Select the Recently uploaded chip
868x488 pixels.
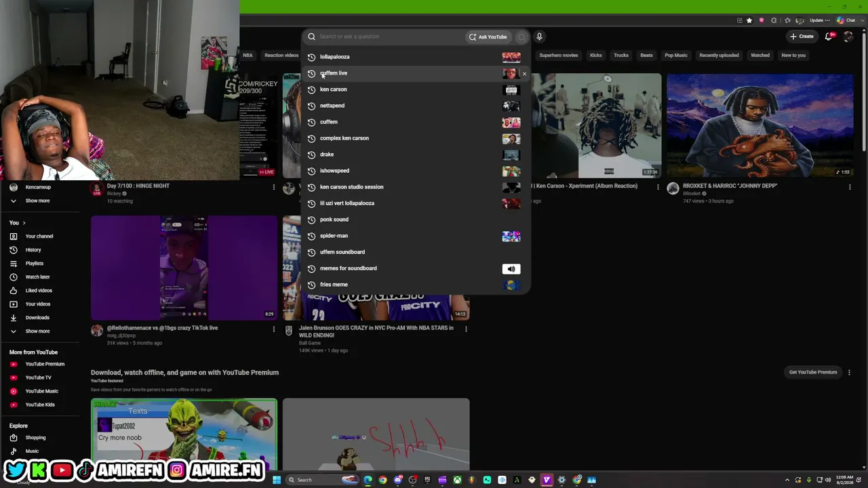[x=719, y=56]
